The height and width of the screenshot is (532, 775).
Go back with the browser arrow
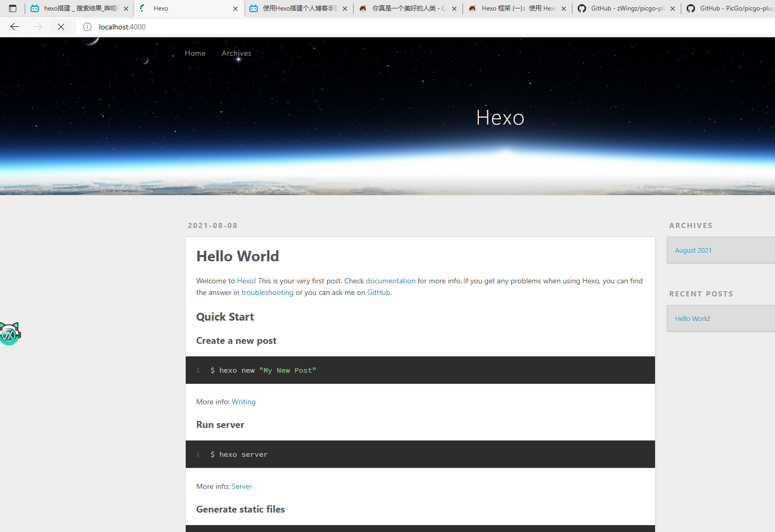tap(15, 27)
